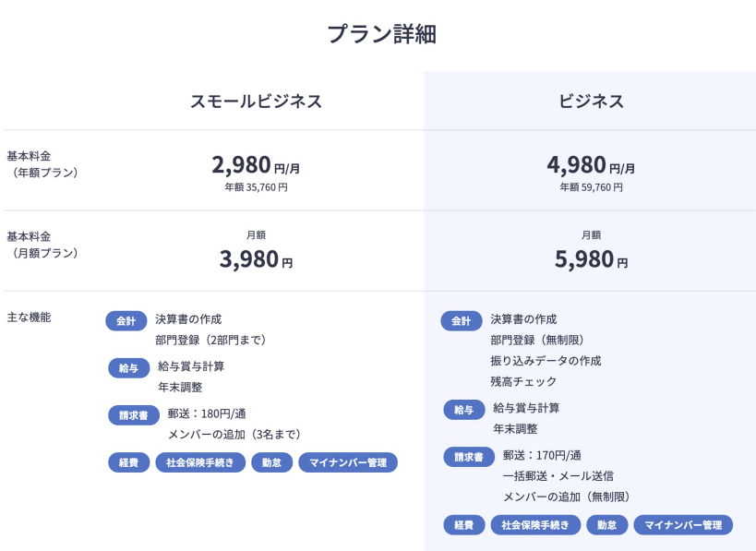Select the 2,980円/月 yearly price

tap(256, 165)
